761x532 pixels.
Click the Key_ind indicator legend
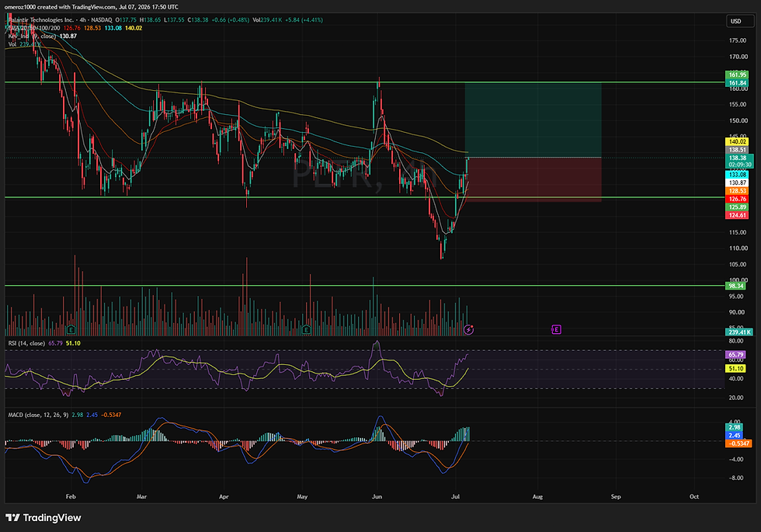coord(32,37)
